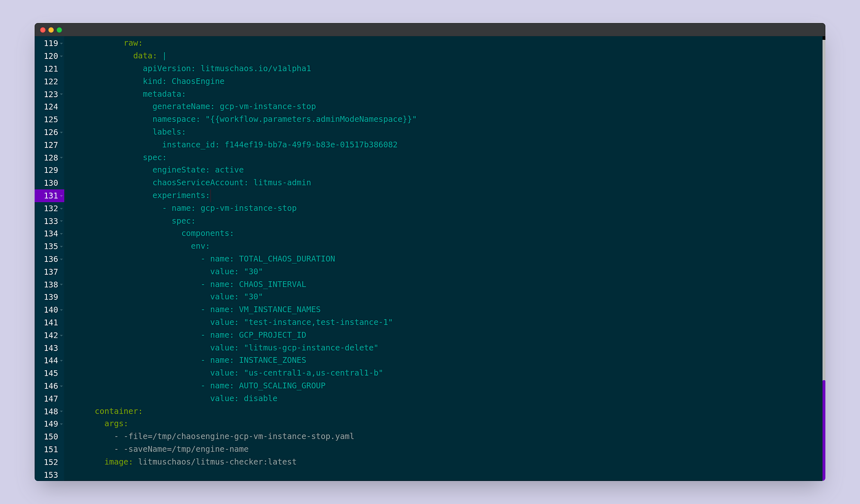The image size is (860, 504).
Task: Toggle fold arrow beside line 146
Action: (x=61, y=386)
